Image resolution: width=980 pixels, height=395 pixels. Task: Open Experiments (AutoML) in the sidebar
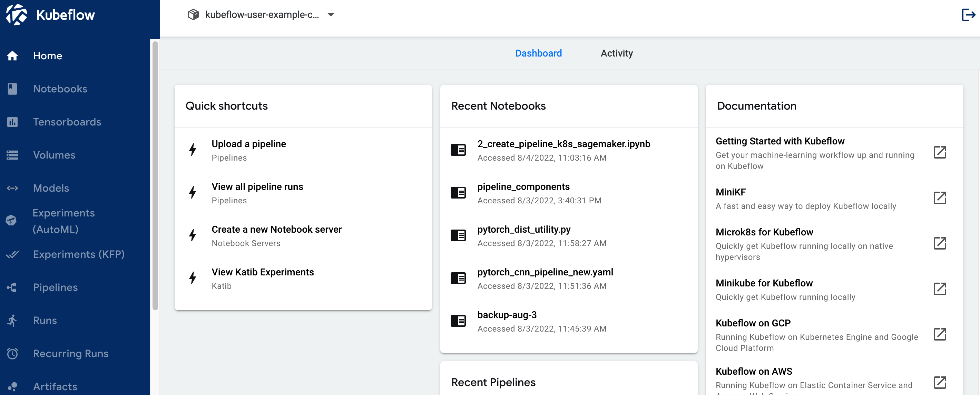[75, 221]
